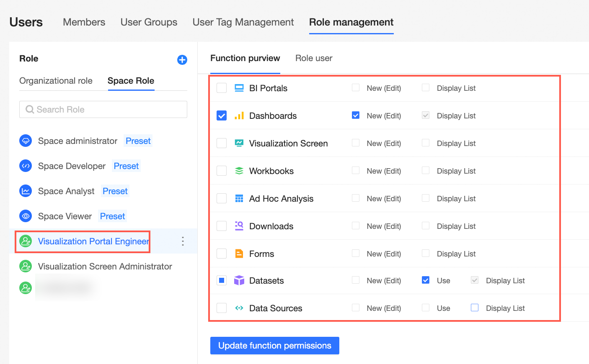Enable the BI Portals checkbox
Screen dimensions: 589x364
point(222,88)
